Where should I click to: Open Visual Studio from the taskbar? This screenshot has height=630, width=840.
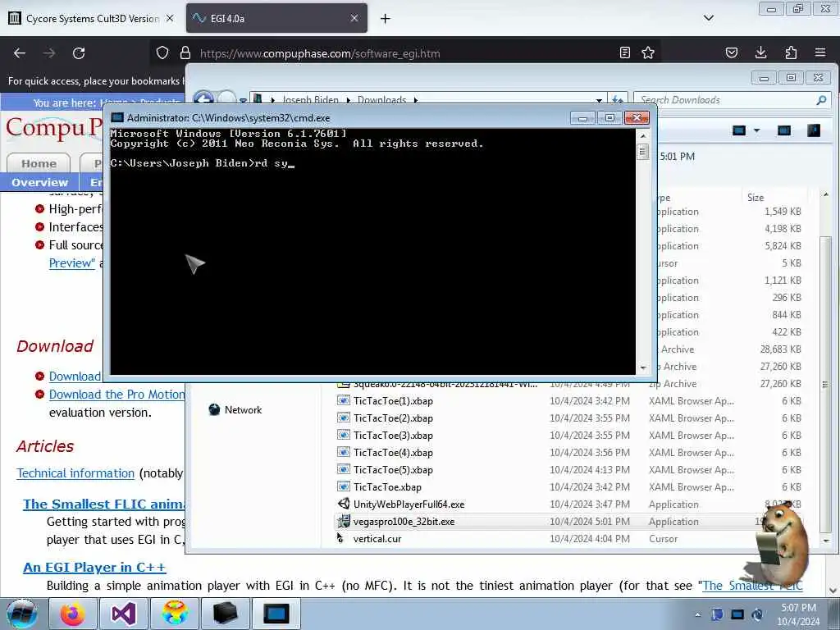[x=123, y=614]
